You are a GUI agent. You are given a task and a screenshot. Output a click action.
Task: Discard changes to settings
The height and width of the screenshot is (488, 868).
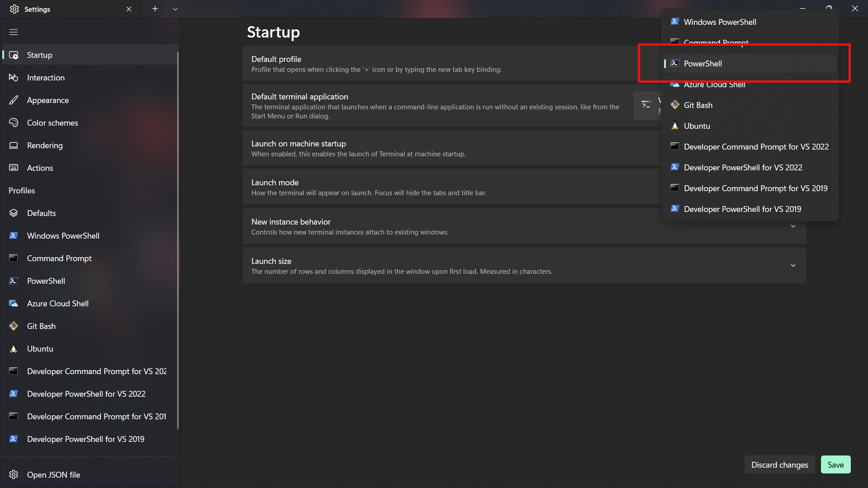pos(780,464)
